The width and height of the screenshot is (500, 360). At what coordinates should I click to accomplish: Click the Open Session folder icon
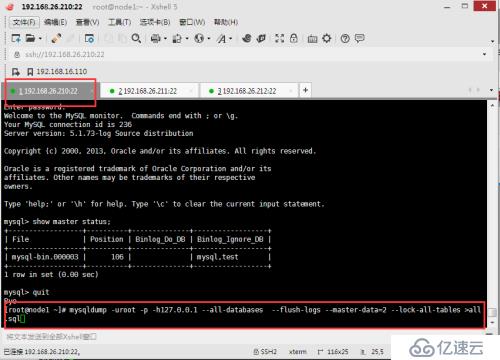pyautogui.click(x=30, y=38)
